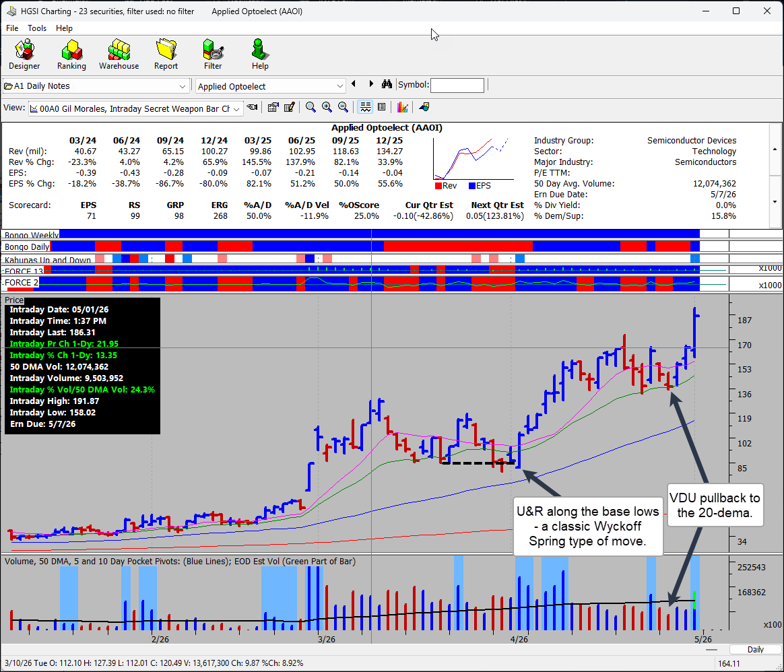The height and width of the screenshot is (672, 784).
Task: Click the 3/26 date axis marker
Action: [x=327, y=639]
